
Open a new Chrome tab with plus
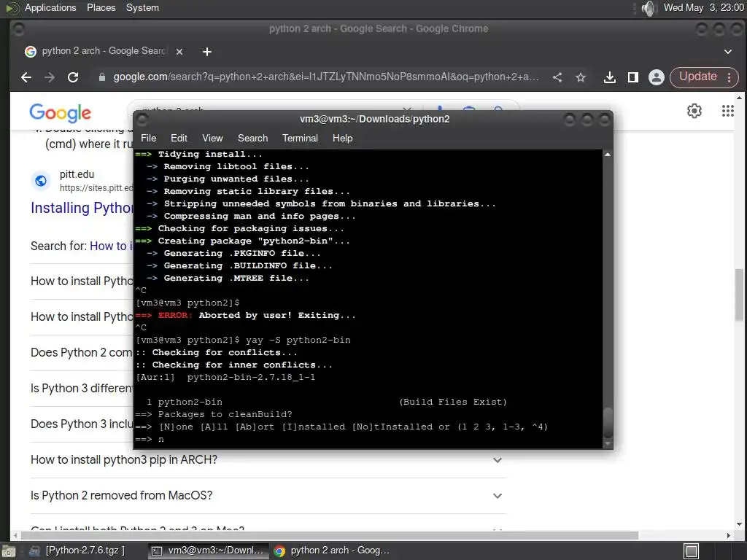tap(206, 52)
